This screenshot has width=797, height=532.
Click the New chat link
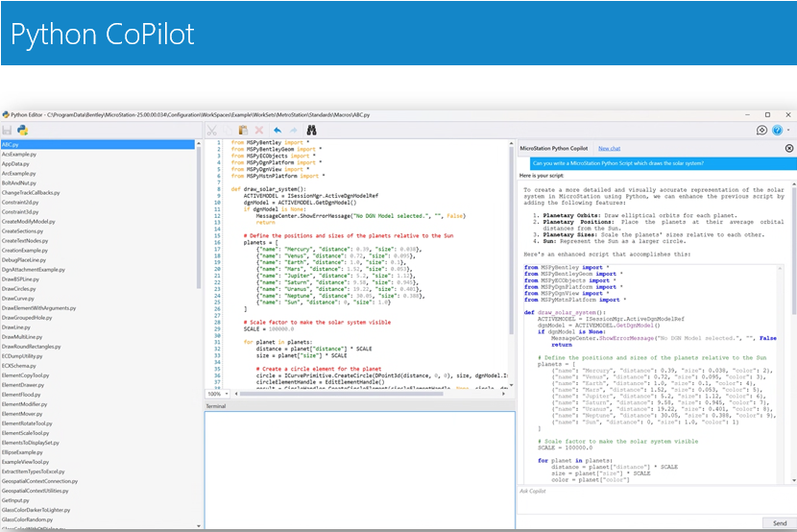click(609, 149)
